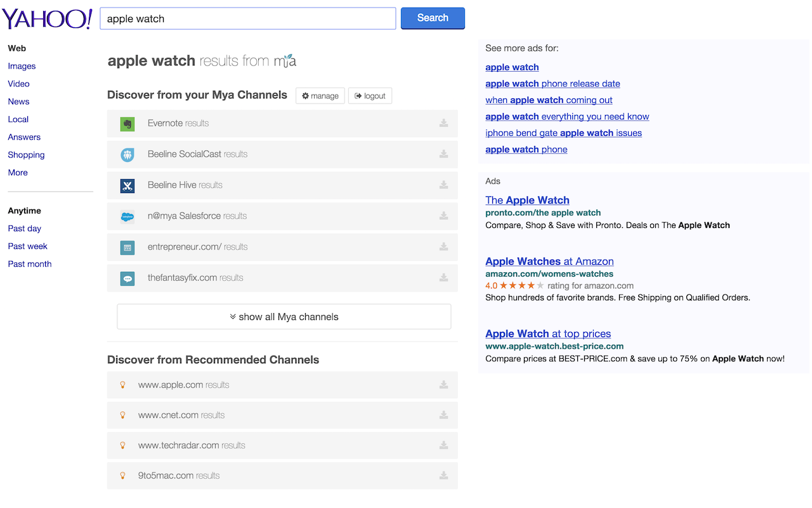Expand the Beeline Hive results row
The width and height of the screenshot is (812, 508).
(282, 185)
